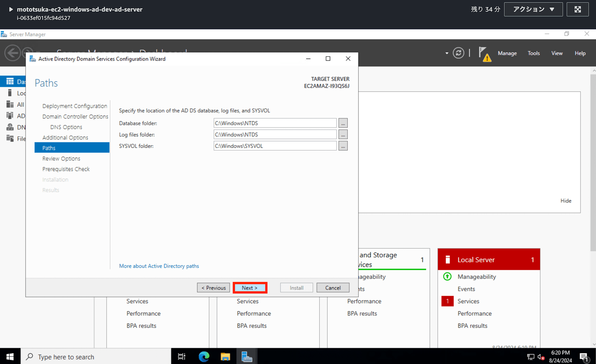Expand the Manage menu in Server Manager
596x364 pixels.
(507, 53)
